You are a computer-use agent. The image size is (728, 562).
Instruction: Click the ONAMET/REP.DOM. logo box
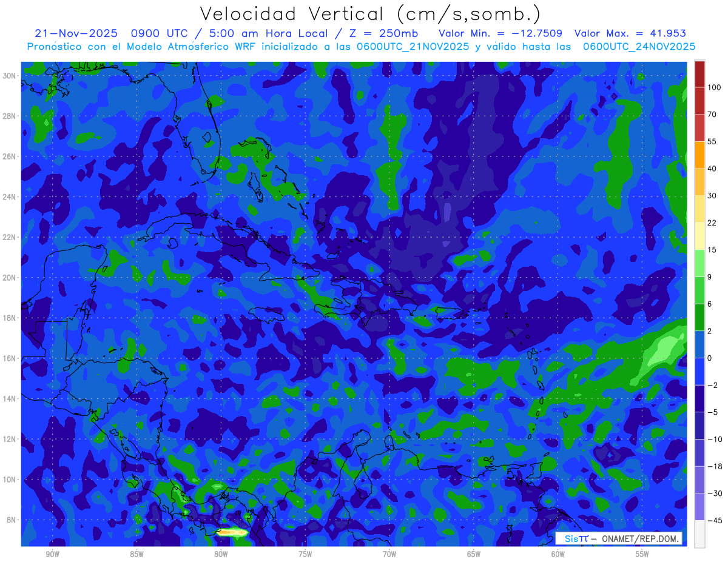[619, 538]
